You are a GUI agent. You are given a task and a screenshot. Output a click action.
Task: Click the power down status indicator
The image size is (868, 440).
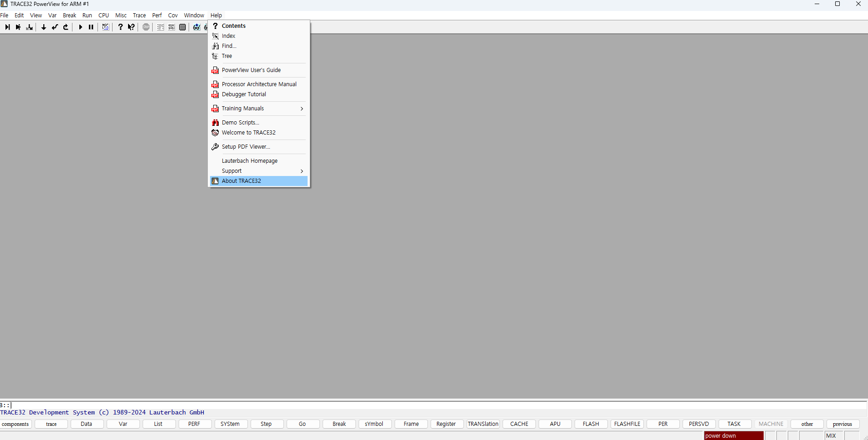pyautogui.click(x=733, y=436)
